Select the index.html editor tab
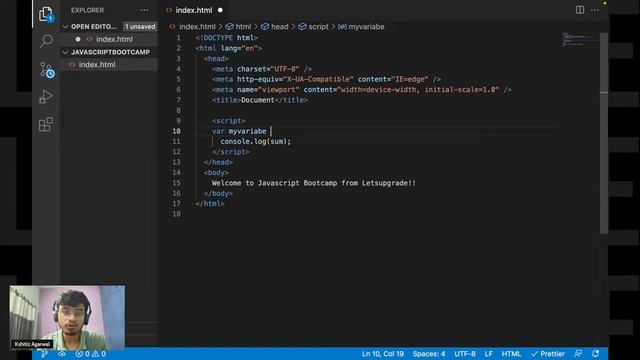The image size is (640, 360). 193,10
